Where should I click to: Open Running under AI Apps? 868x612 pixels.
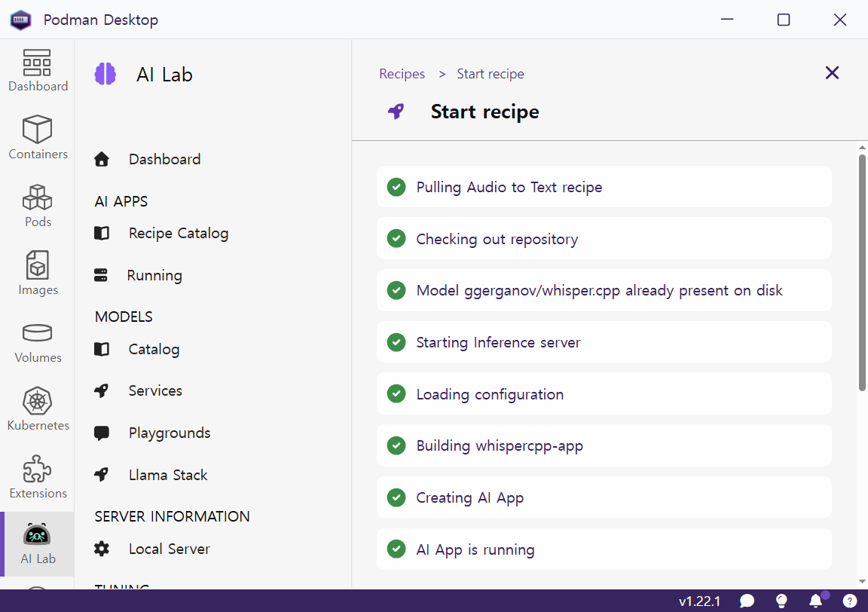pyautogui.click(x=154, y=276)
